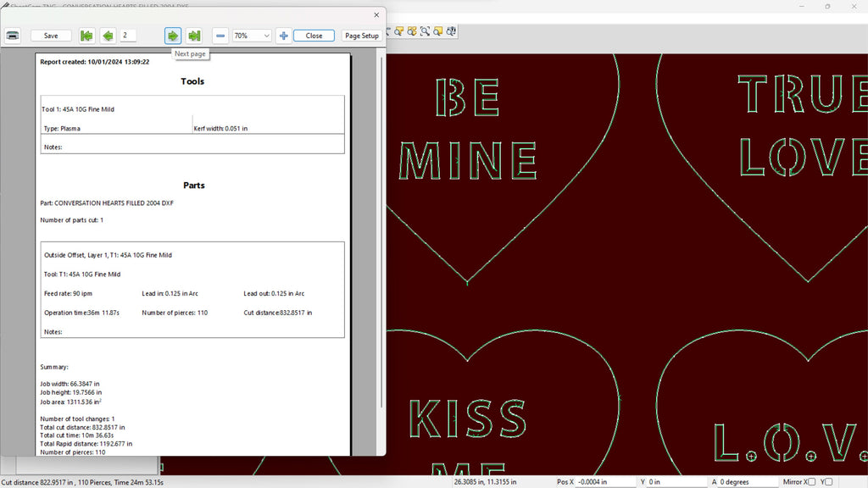
Task: Click 'Report created: 10/01/2024' line
Action: [95, 62]
